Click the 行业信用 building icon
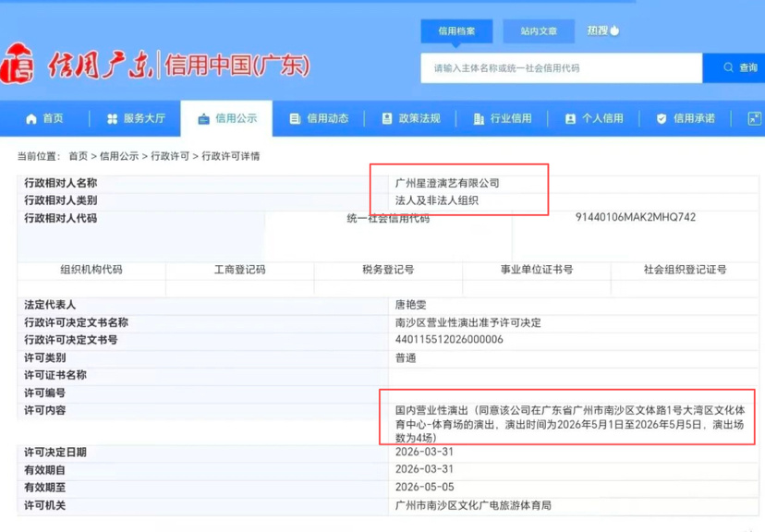The width and height of the screenshot is (765, 532). tap(479, 119)
